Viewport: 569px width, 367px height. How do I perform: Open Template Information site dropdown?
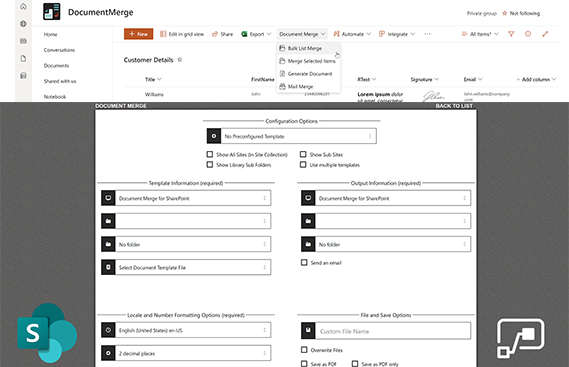pyautogui.click(x=186, y=198)
